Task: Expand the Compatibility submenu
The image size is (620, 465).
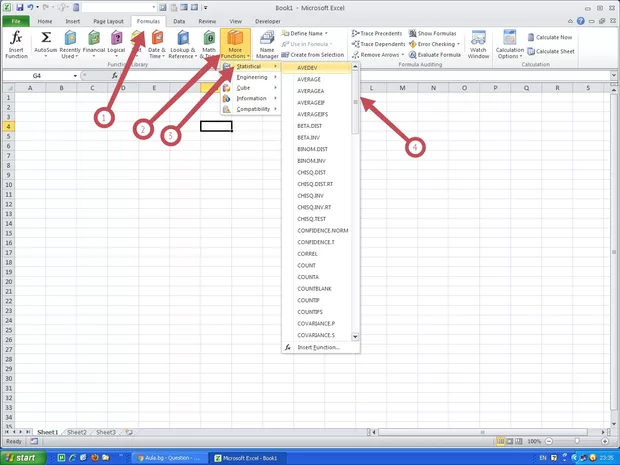Action: 251,109
